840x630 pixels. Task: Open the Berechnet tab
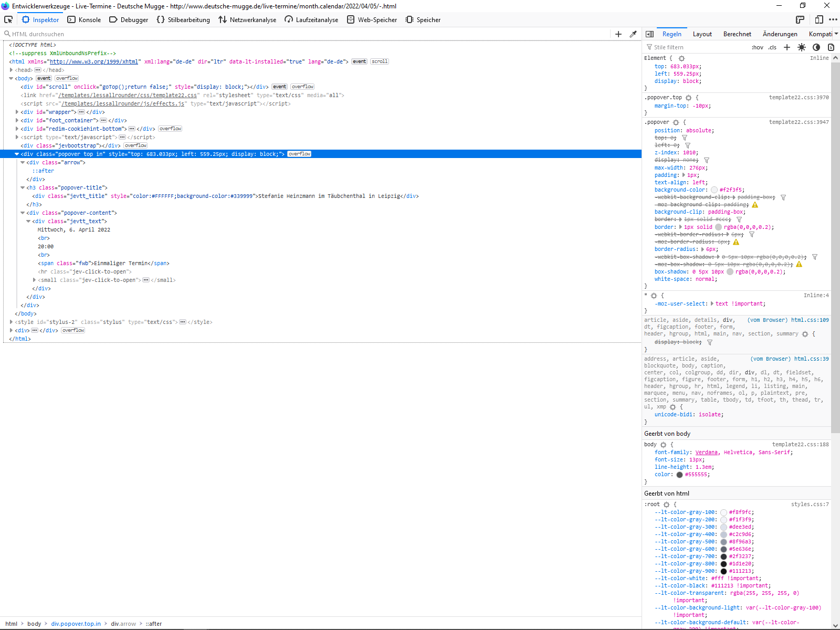[737, 34]
